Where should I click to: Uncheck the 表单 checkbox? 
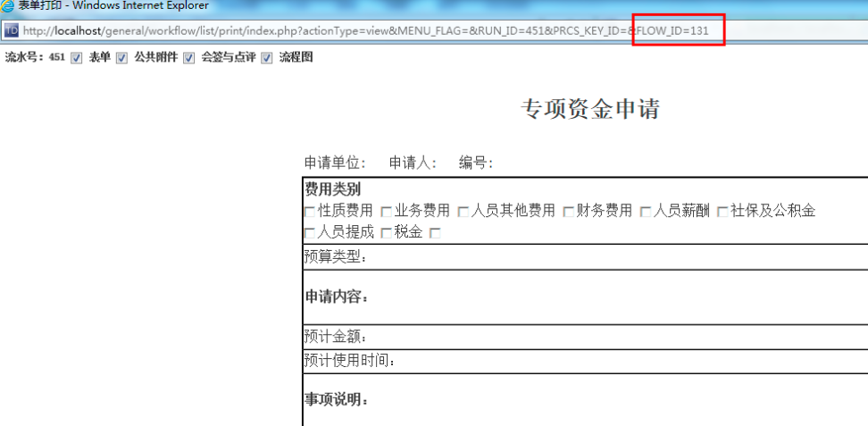(77, 58)
